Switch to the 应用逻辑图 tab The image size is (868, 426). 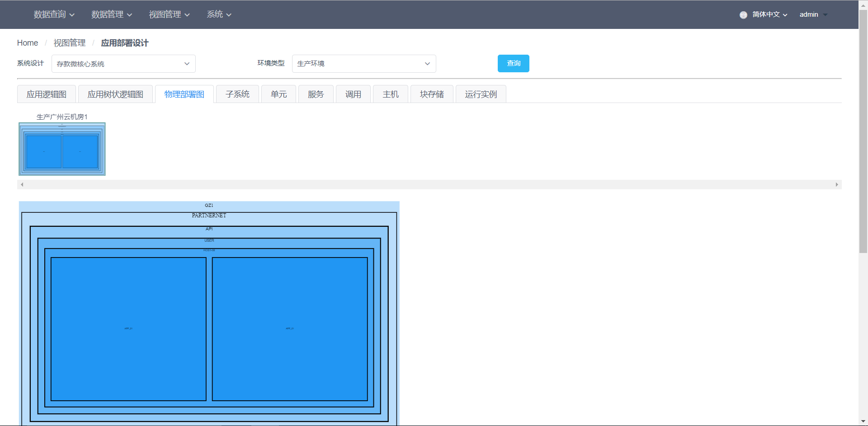click(x=47, y=94)
